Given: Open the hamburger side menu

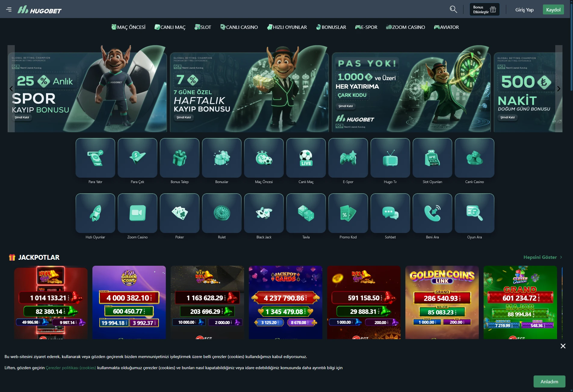Looking at the screenshot, I should 9,9.
